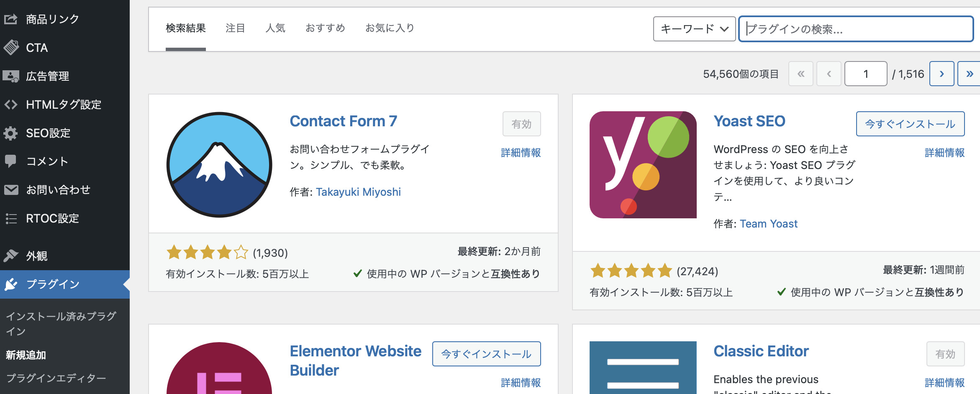Open コメント menu item
The height and width of the screenshot is (394, 980).
(65, 161)
